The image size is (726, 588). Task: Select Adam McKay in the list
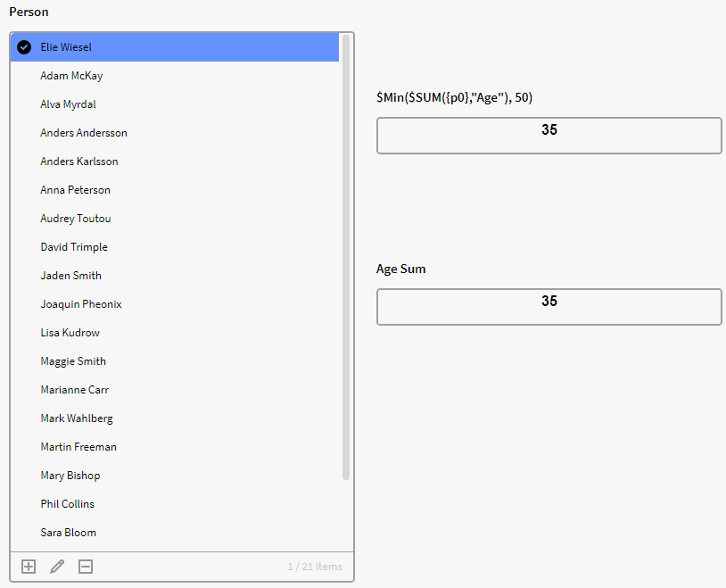point(71,76)
